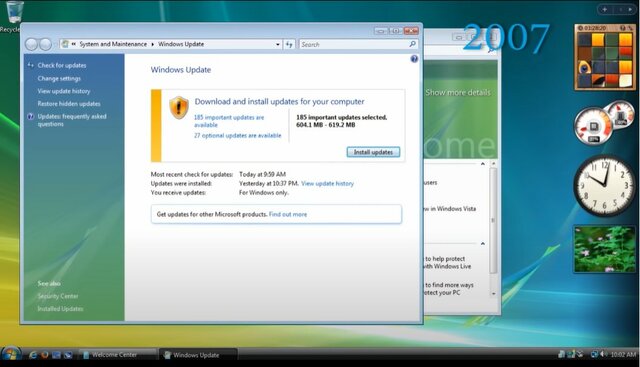Click the Find out more link
The width and height of the screenshot is (640, 367).
click(288, 214)
